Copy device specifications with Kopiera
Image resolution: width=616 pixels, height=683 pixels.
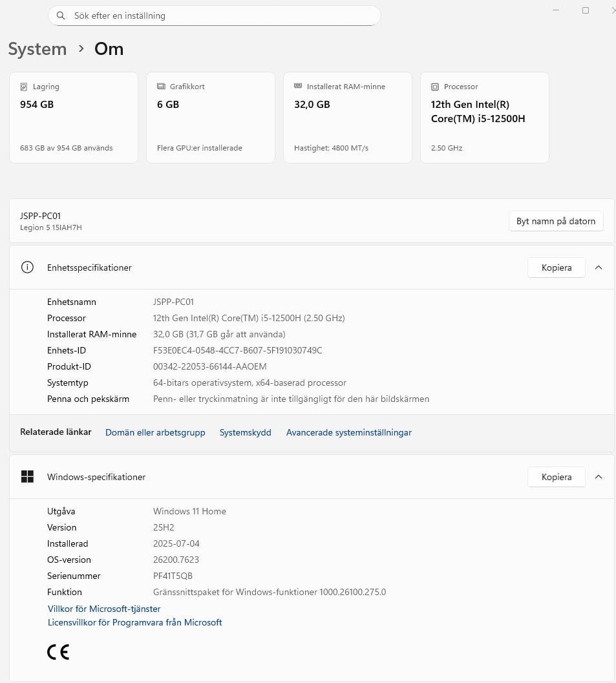click(x=556, y=268)
